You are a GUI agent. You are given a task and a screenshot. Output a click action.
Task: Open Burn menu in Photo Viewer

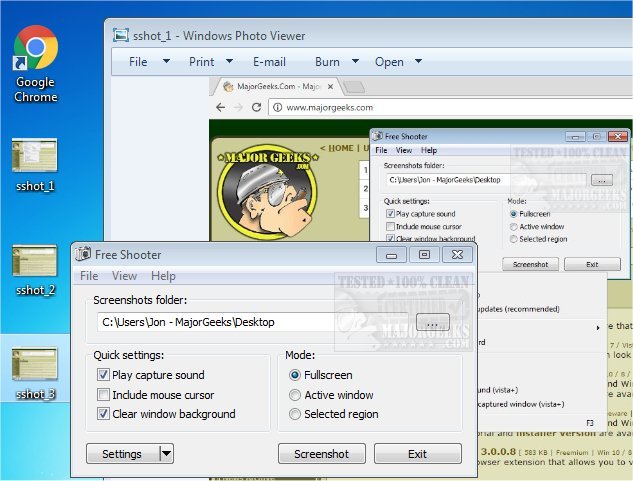[327, 62]
